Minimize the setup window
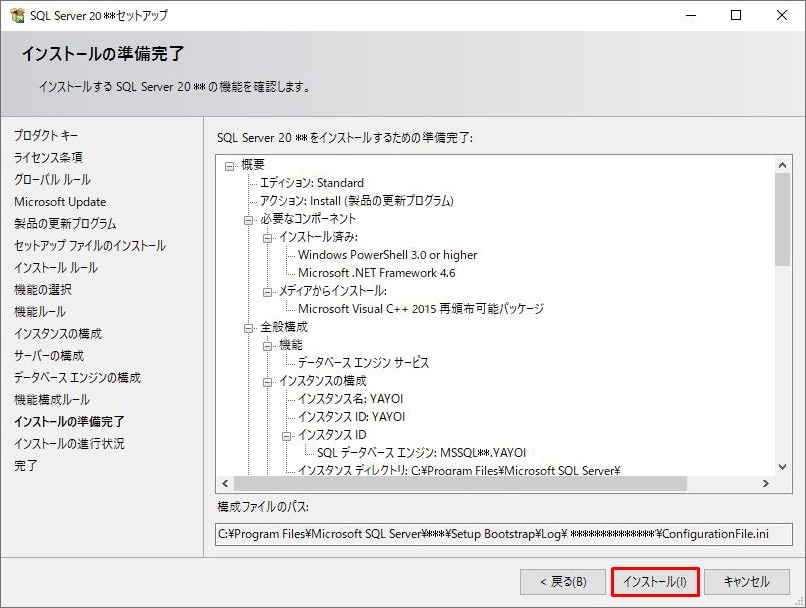This screenshot has height=608, width=806. tap(691, 15)
